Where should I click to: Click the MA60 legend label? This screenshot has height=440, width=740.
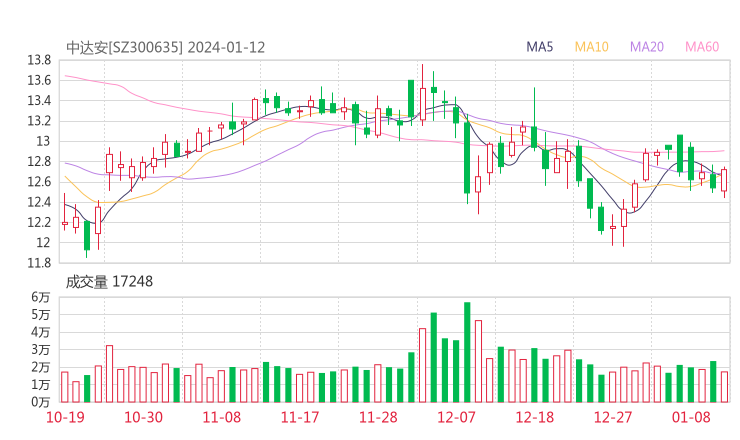coord(702,47)
